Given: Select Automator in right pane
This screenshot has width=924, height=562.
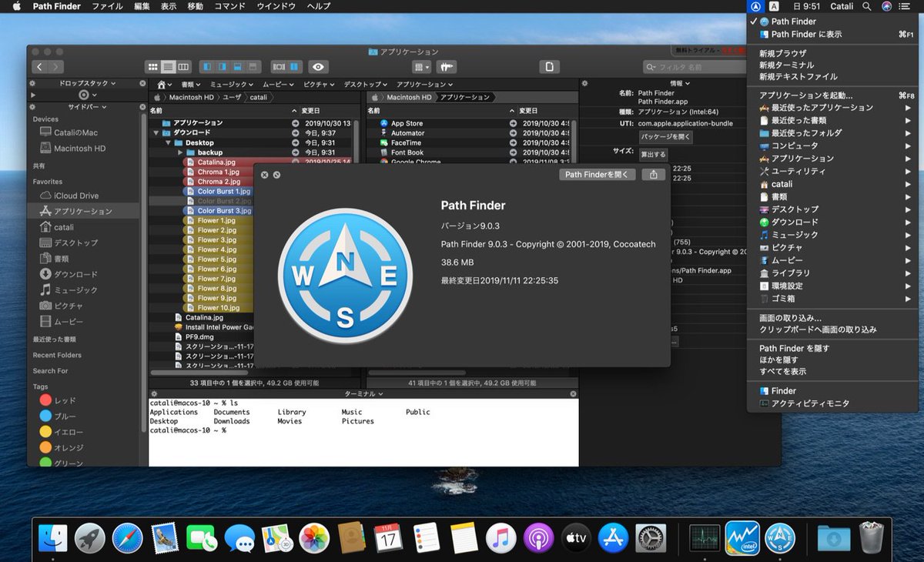Looking at the screenshot, I should 407,133.
